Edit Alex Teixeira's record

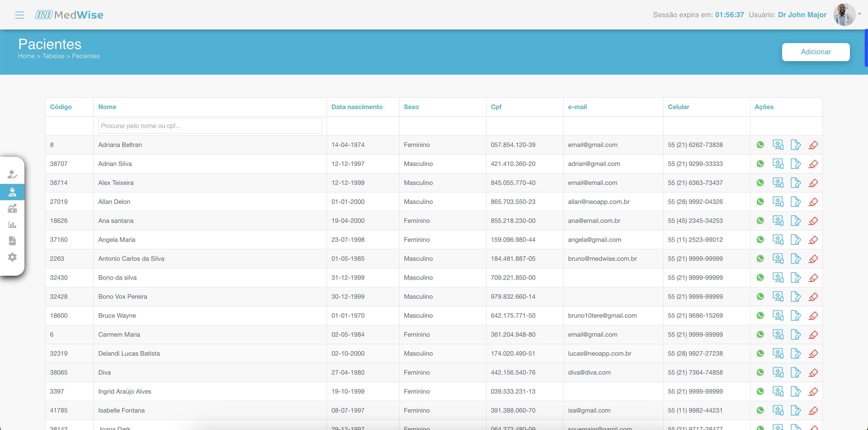pyautogui.click(x=796, y=183)
